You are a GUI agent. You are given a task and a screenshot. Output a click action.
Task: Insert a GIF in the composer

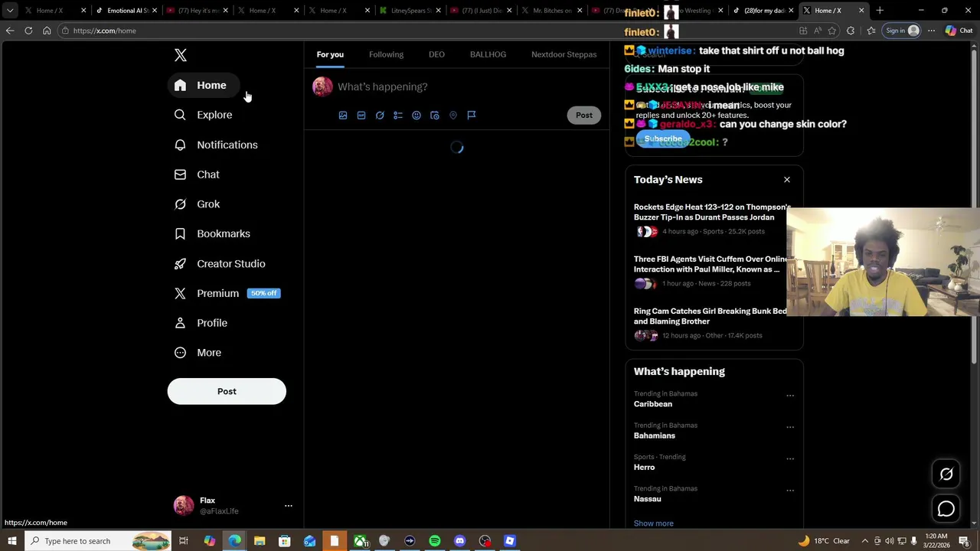(x=361, y=115)
